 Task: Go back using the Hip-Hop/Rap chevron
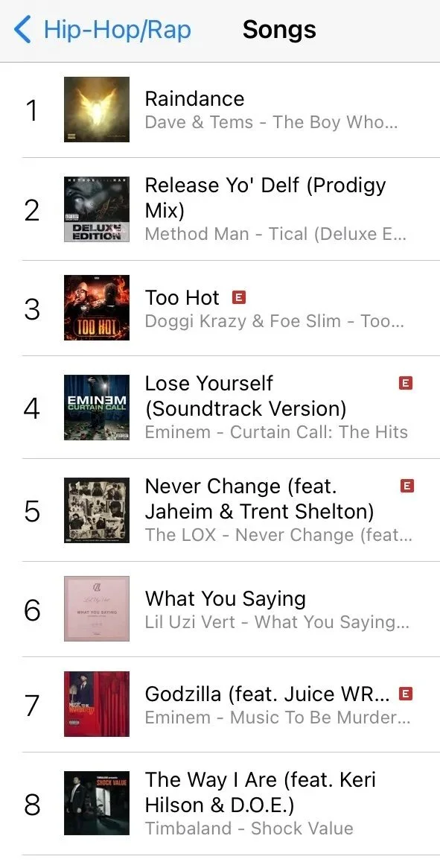23,29
